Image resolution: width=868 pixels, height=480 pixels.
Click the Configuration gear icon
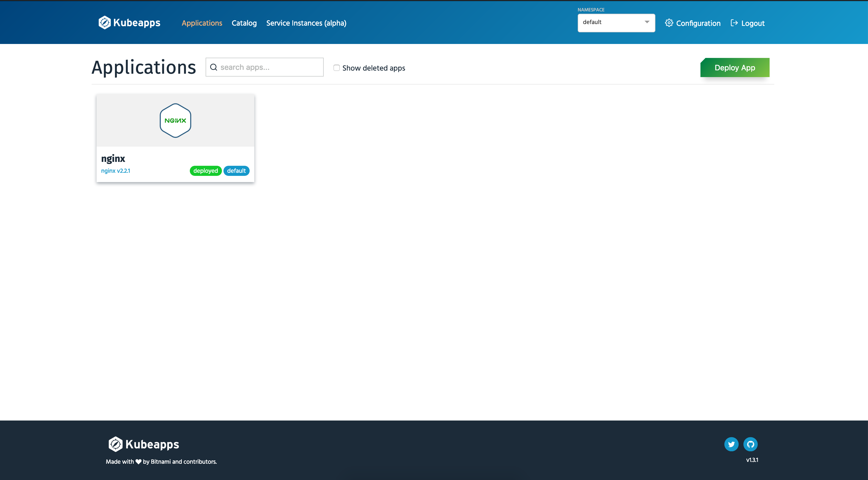[669, 23]
